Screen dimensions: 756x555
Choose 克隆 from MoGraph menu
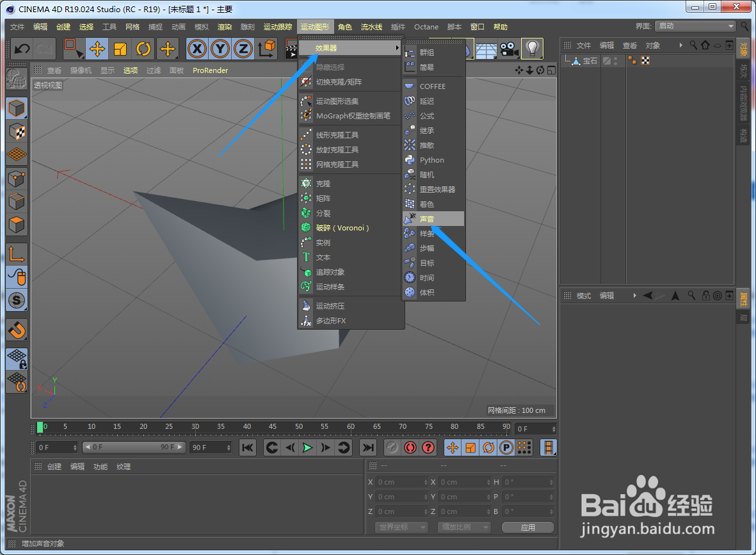(x=351, y=184)
